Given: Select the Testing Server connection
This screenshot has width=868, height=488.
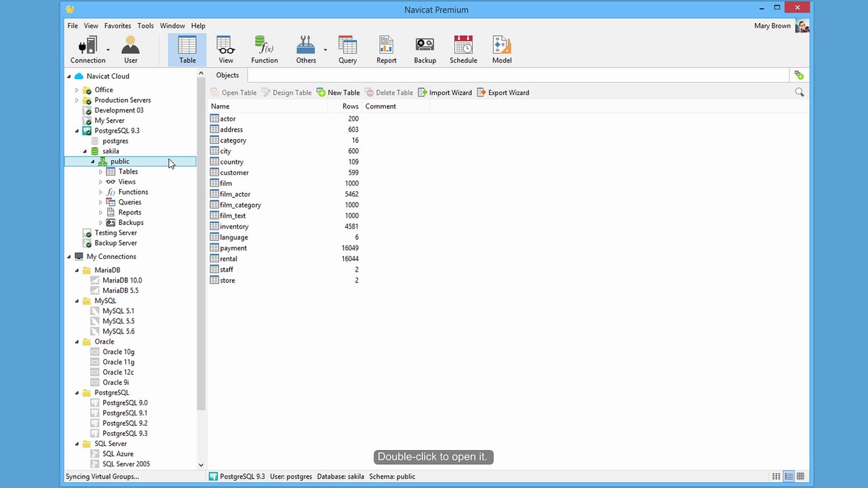Looking at the screenshot, I should coord(115,232).
